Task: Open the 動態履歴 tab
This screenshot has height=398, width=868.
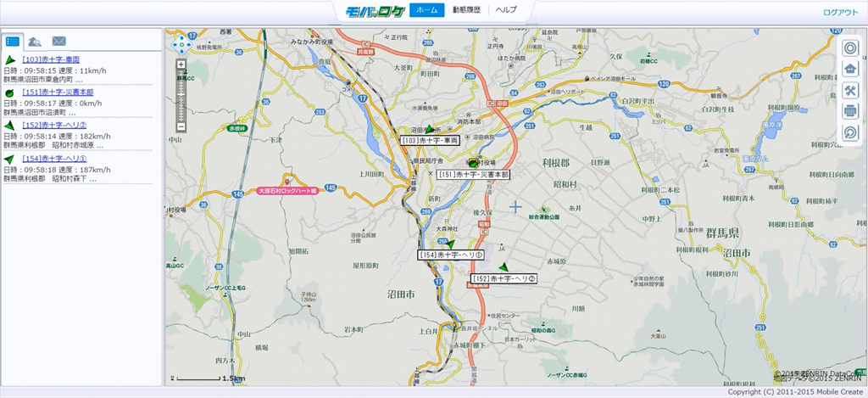Action: (x=466, y=10)
